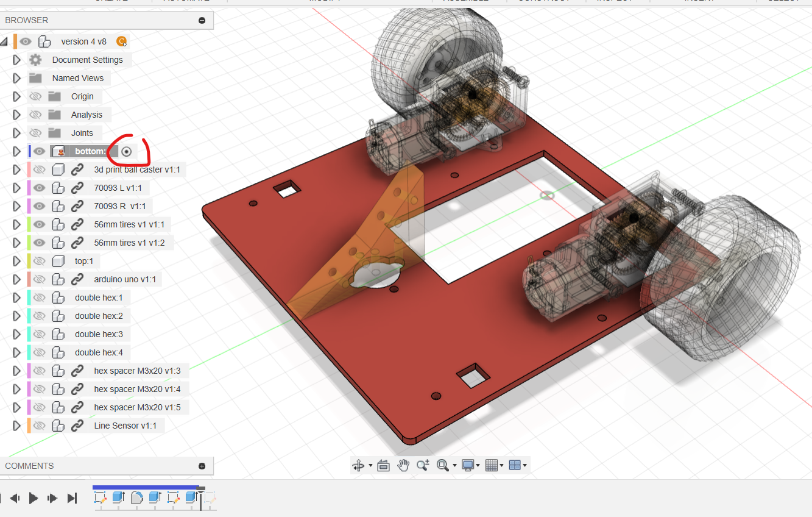The image size is (812, 517).
Task: Select the first sketch feature in timeline
Action: pyautogui.click(x=101, y=497)
